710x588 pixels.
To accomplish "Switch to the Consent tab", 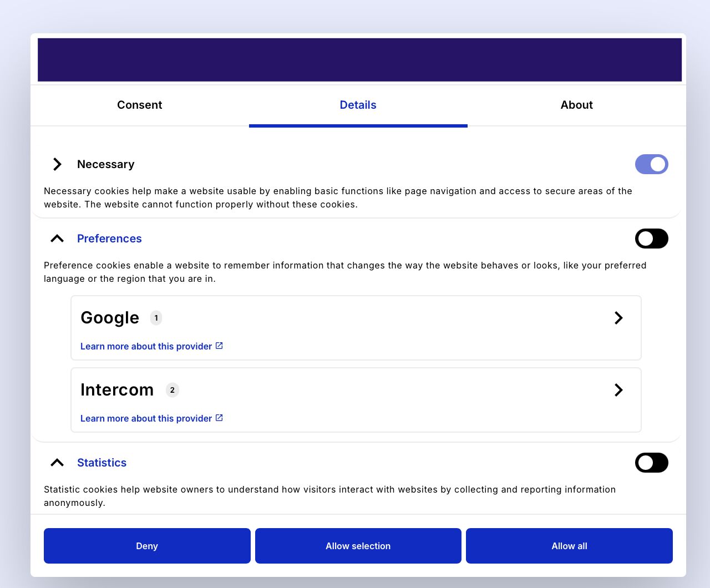I will pos(139,105).
